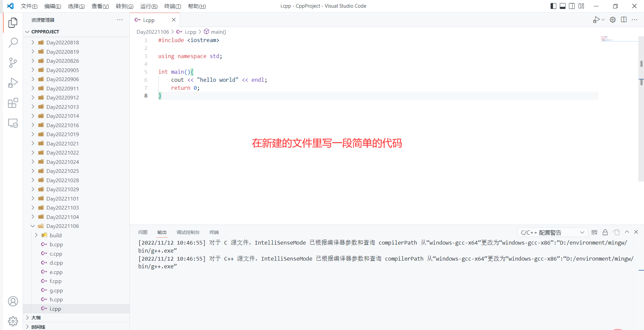Open the 编辑(E) menu
Viewport: 644px width, 330px height.
click(x=53, y=6)
